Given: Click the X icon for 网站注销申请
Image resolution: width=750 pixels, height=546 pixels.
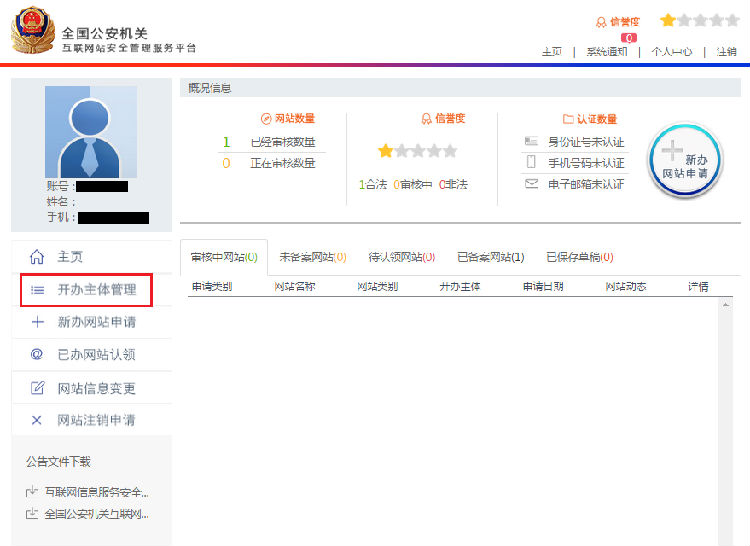Looking at the screenshot, I should click(37, 420).
